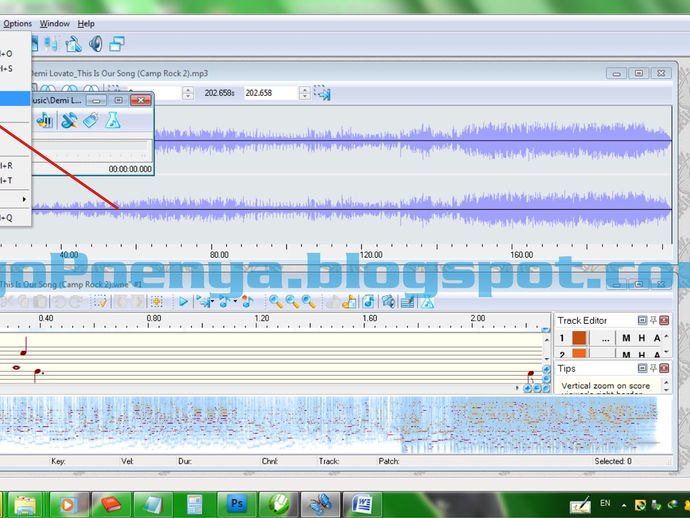690x518 pixels.
Task: Click the Paste icon in score toolbar
Action: pos(40,302)
